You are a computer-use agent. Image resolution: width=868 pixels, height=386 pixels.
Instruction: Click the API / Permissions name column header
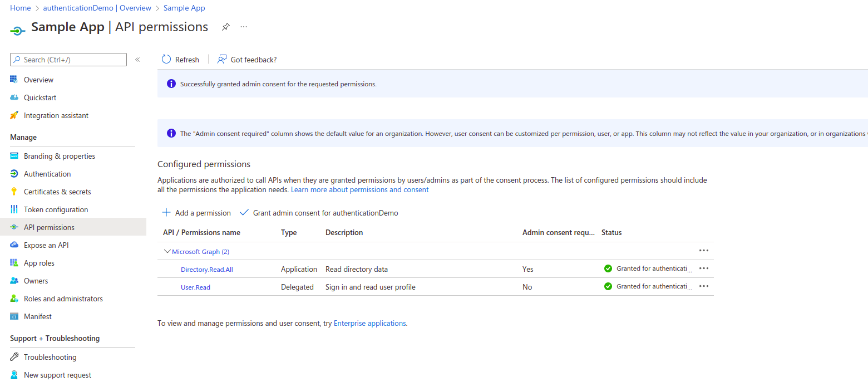pos(201,232)
